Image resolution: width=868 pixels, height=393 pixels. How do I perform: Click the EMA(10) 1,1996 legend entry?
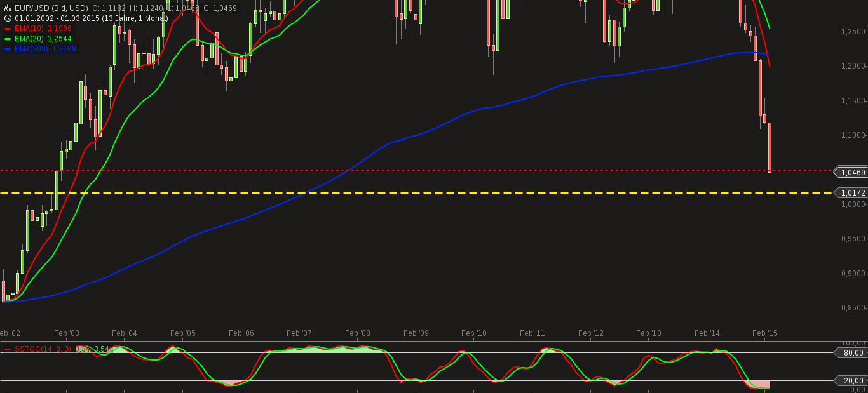pos(43,29)
